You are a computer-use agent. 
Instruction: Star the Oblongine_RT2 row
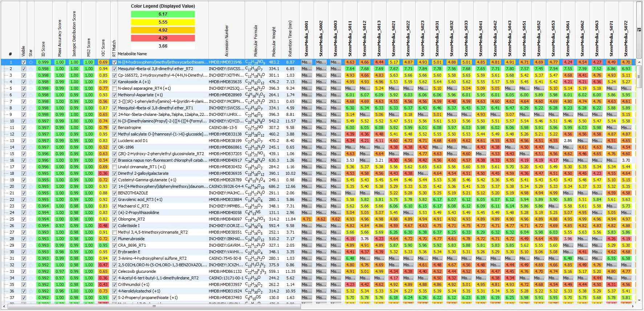tap(31, 219)
